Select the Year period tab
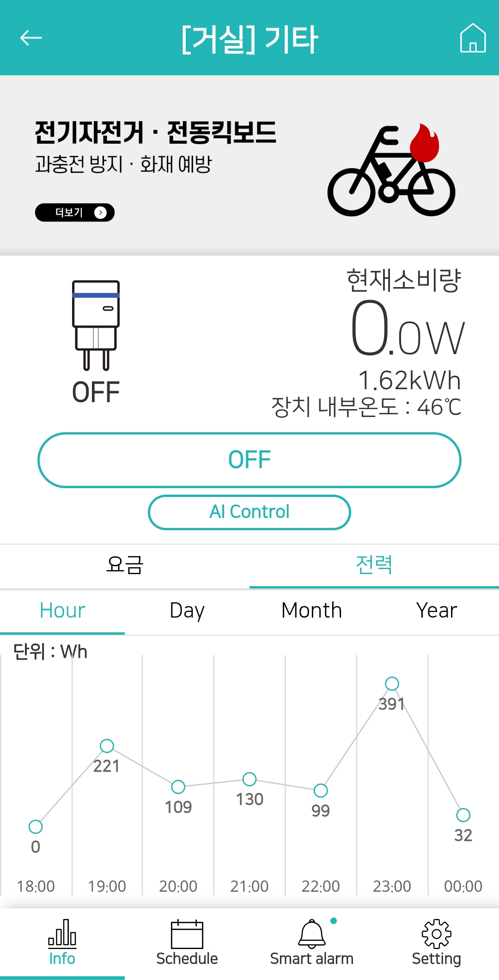The image size is (499, 980). pyautogui.click(x=437, y=611)
